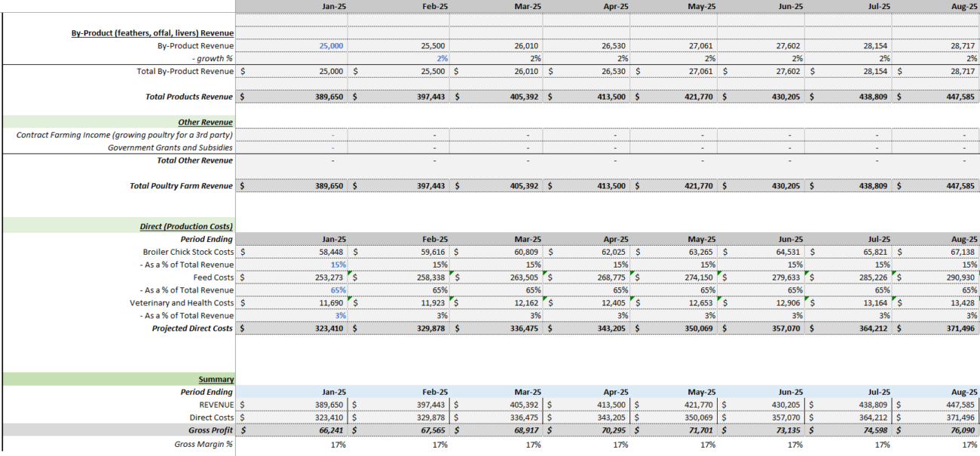Select Gross Profit value 70,295 in Apr-25
This screenshot has height=456, width=980.
[x=614, y=430]
